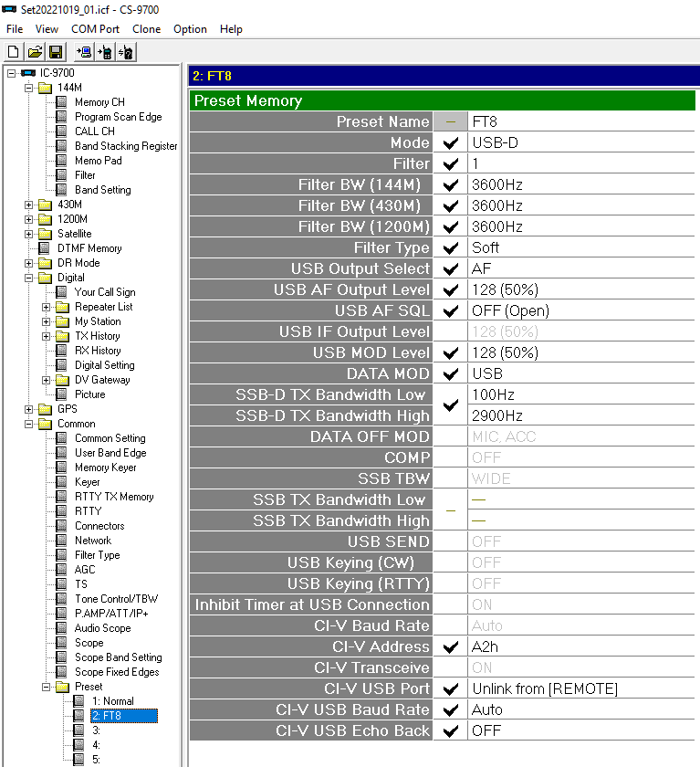Open the Help menu

pos(231,29)
